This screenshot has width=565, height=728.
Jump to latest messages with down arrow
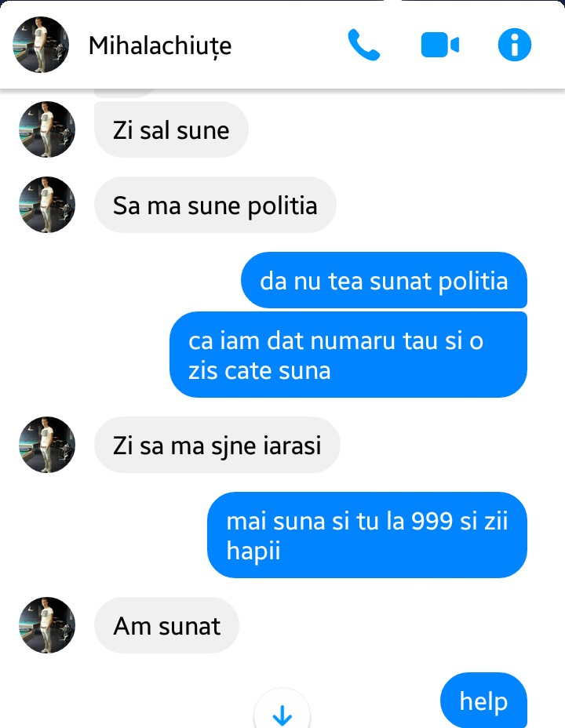click(x=282, y=711)
